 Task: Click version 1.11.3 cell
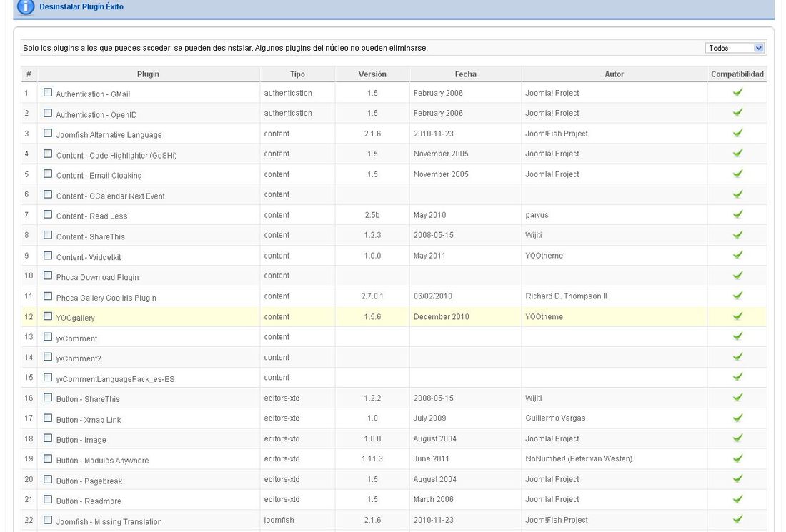click(x=372, y=458)
